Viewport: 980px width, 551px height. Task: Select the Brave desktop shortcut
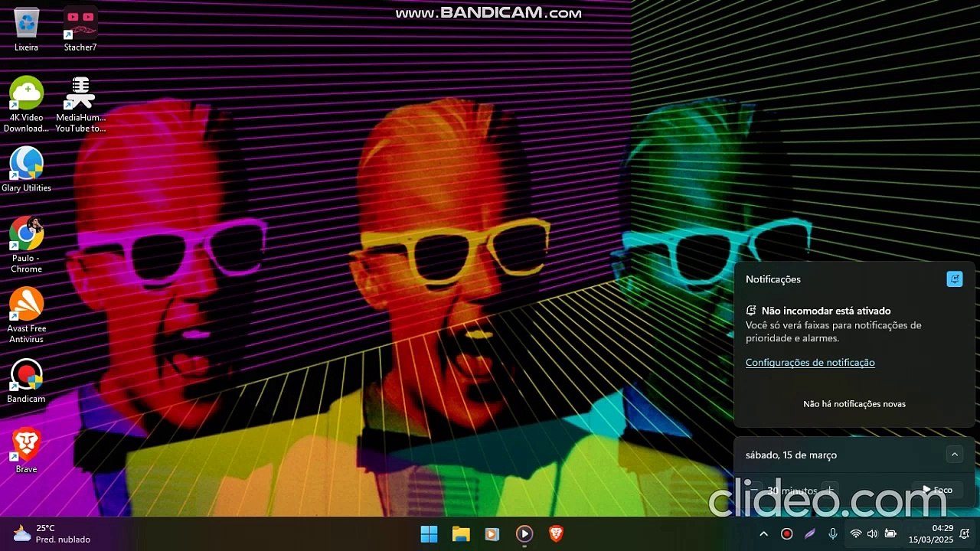click(26, 451)
